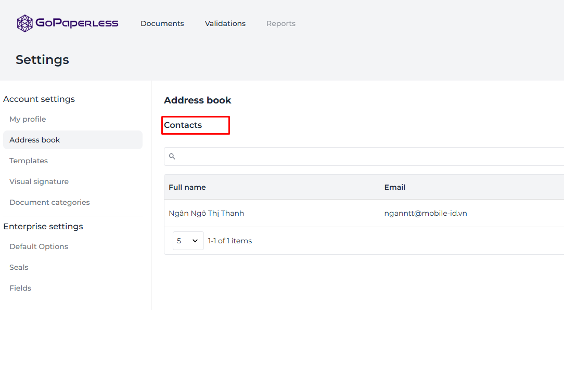This screenshot has width=564, height=392.
Task: Go to My profile settings
Action: [x=28, y=119]
